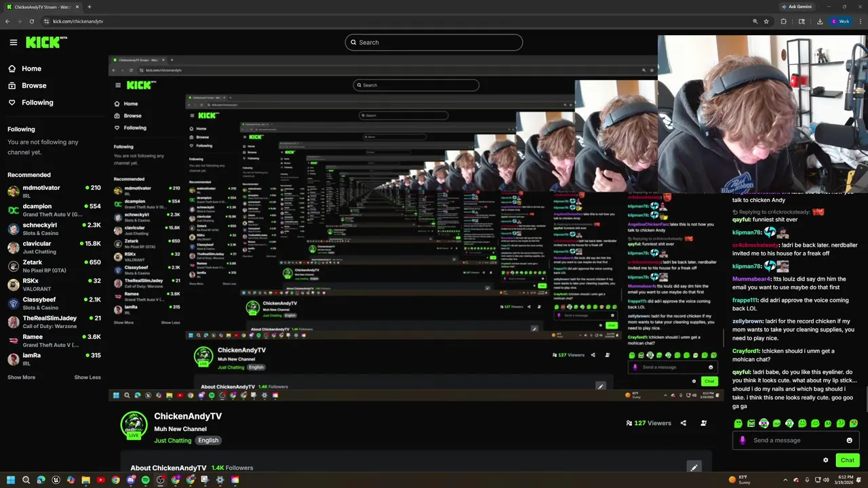Open recommended channel mdmotivator
Viewport: 868px width, 488px height.
click(x=54, y=190)
